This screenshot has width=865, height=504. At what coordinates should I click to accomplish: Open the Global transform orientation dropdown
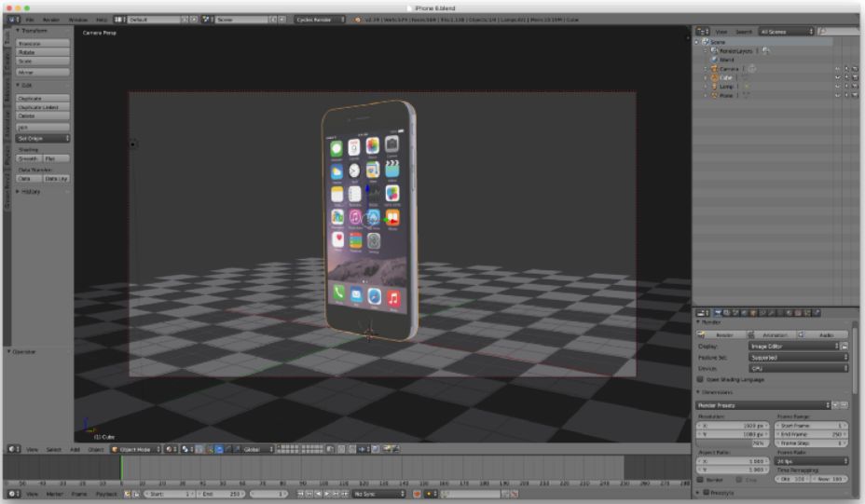[258, 449]
